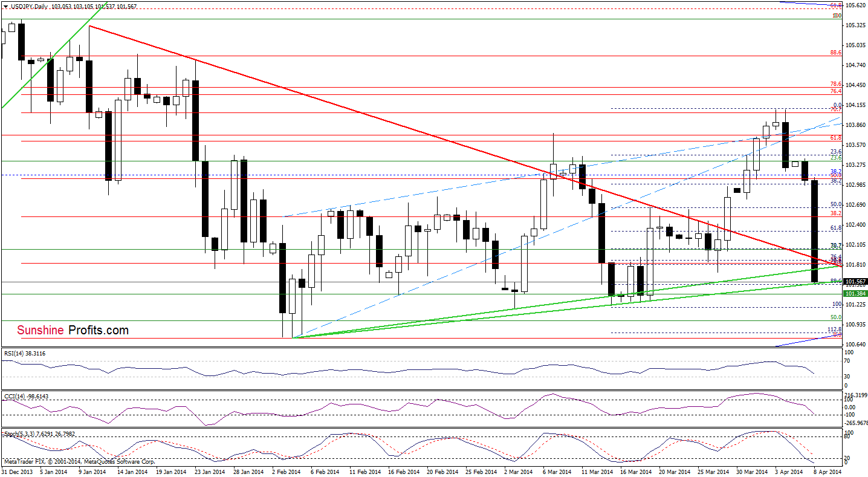The height and width of the screenshot is (477, 868).
Task: Click the -265.9678 CCI scale value
Action: [855, 423]
